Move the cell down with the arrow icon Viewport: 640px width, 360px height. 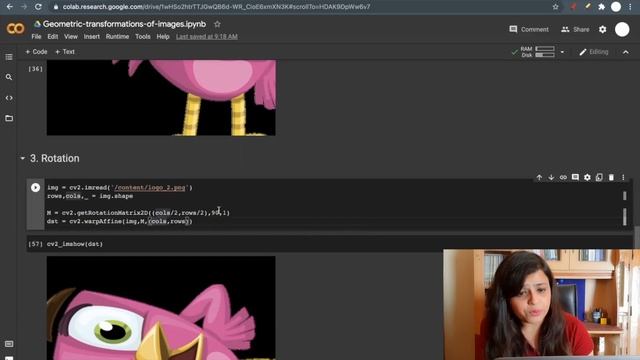pyautogui.click(x=551, y=178)
